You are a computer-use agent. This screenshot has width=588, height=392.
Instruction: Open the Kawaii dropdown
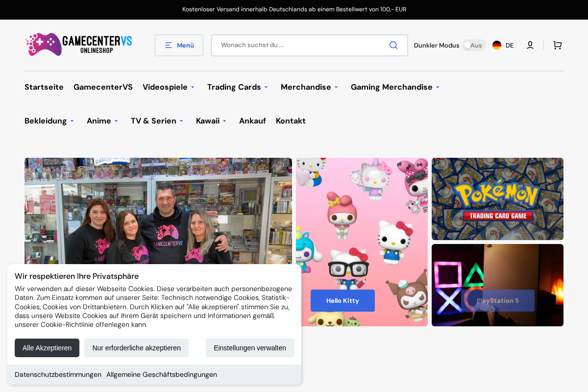(x=211, y=121)
